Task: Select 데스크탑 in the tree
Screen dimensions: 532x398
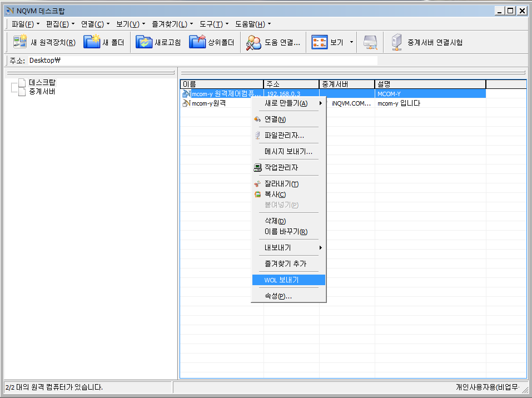Action: (x=42, y=82)
